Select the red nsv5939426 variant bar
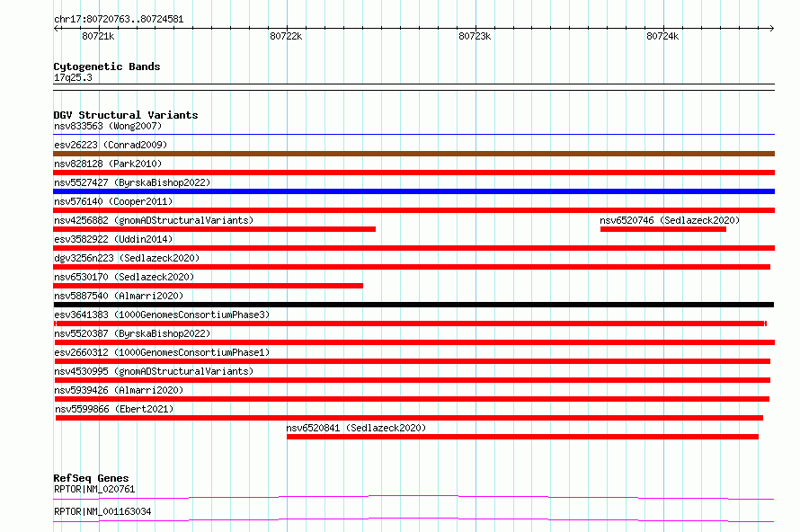800x532 pixels. point(411,399)
